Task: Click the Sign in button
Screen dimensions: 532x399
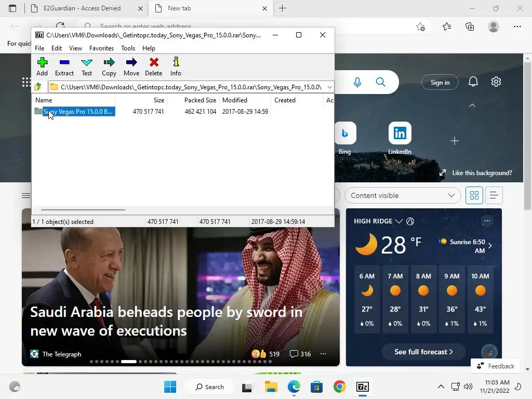Action: [x=440, y=82]
